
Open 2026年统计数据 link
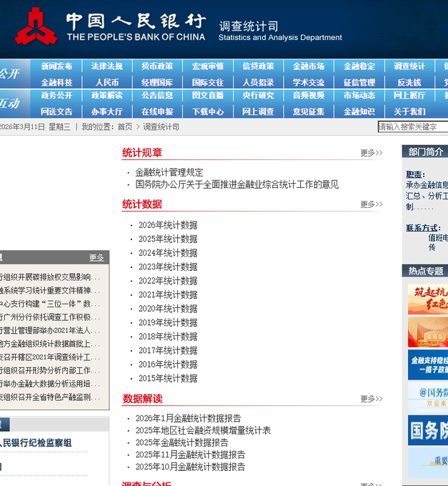(168, 225)
